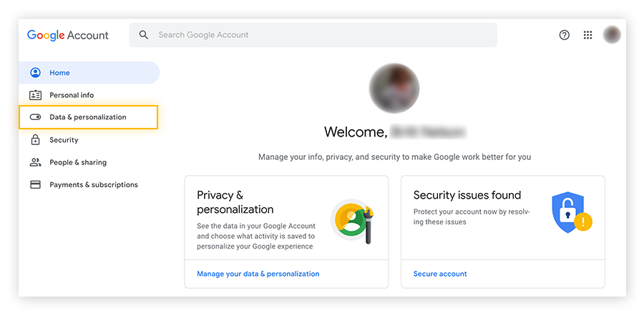This screenshot has width=644, height=313.
Task: Click the large profile picture
Action: pyautogui.click(x=394, y=87)
